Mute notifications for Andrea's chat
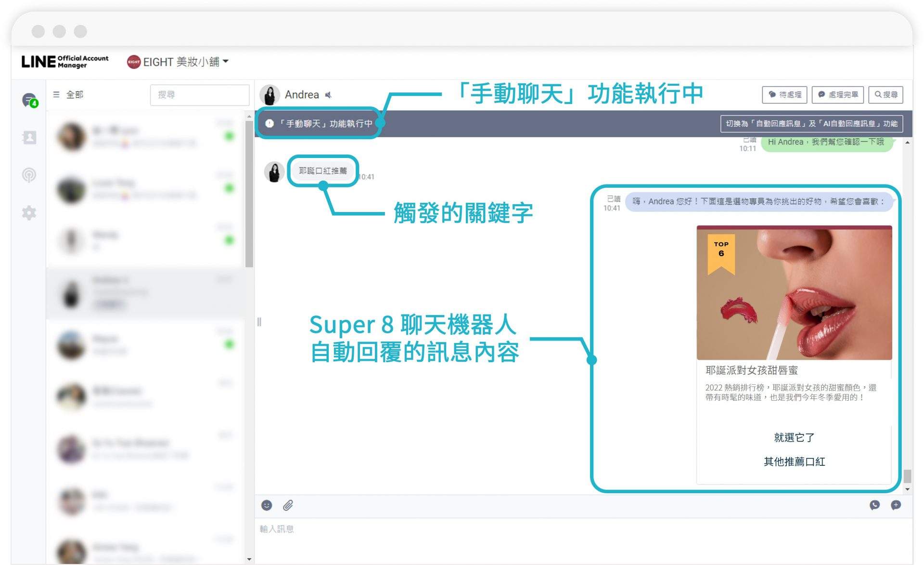 (328, 95)
